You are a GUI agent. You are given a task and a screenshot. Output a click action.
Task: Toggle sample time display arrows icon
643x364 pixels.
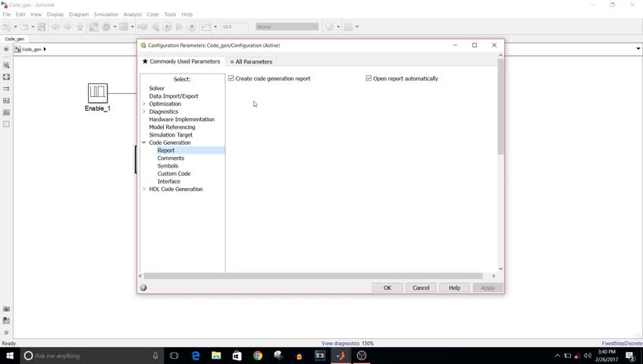pos(6,89)
